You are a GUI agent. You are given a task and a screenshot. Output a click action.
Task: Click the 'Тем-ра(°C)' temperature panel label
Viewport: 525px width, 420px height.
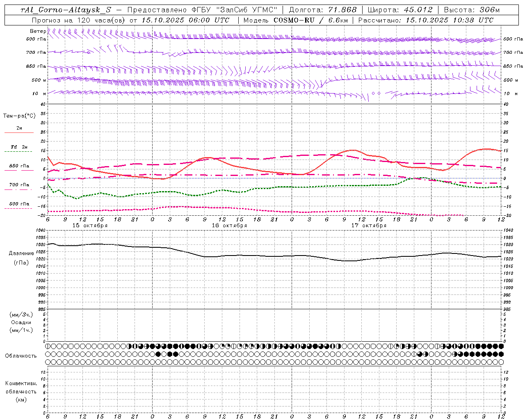pyautogui.click(x=19, y=116)
